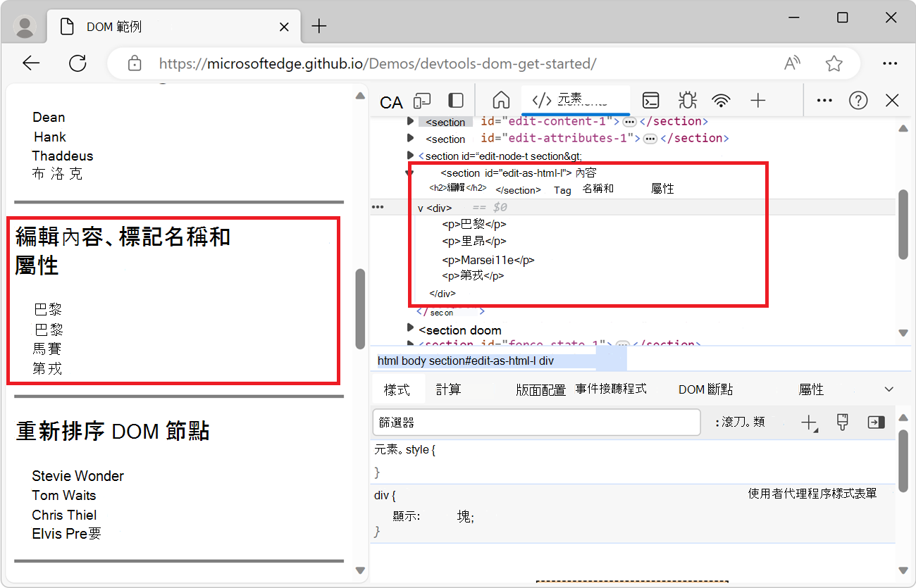
Task: Open the DevTools more options (...) menu
Action: click(824, 100)
